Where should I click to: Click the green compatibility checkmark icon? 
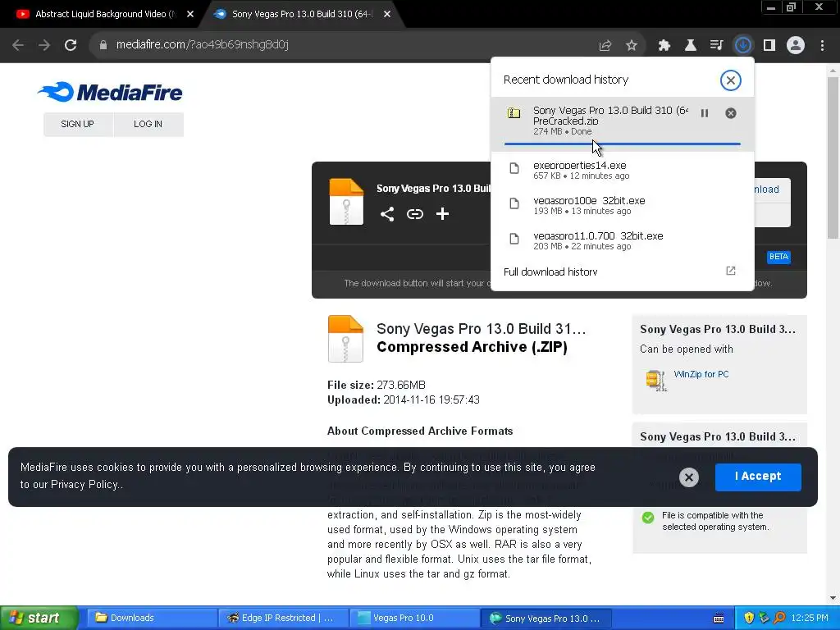coord(648,518)
